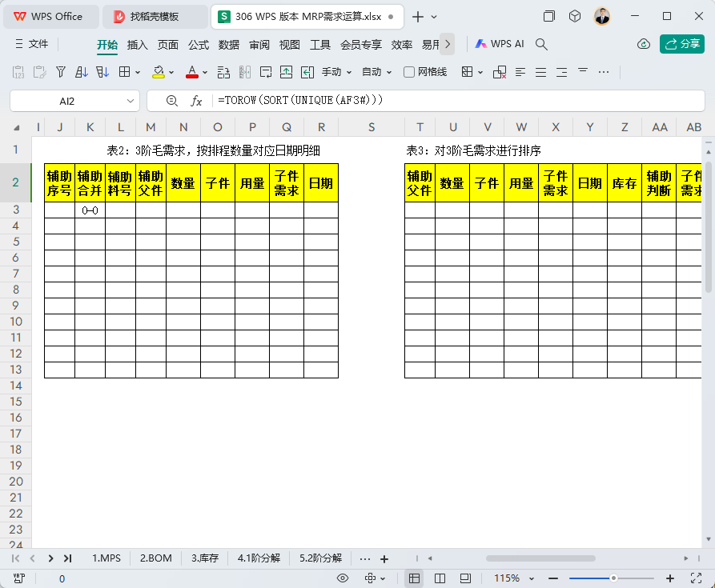Click the fx insert function icon

pyautogui.click(x=196, y=101)
